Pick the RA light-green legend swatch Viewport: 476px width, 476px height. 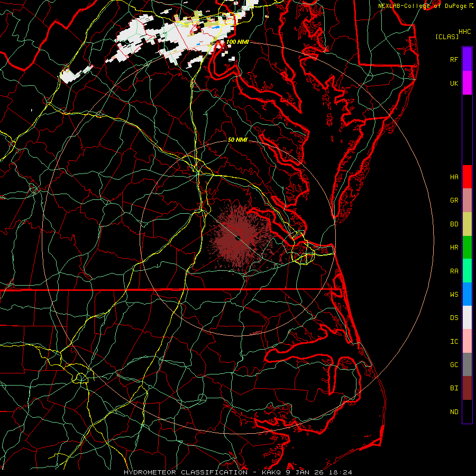[x=467, y=271]
